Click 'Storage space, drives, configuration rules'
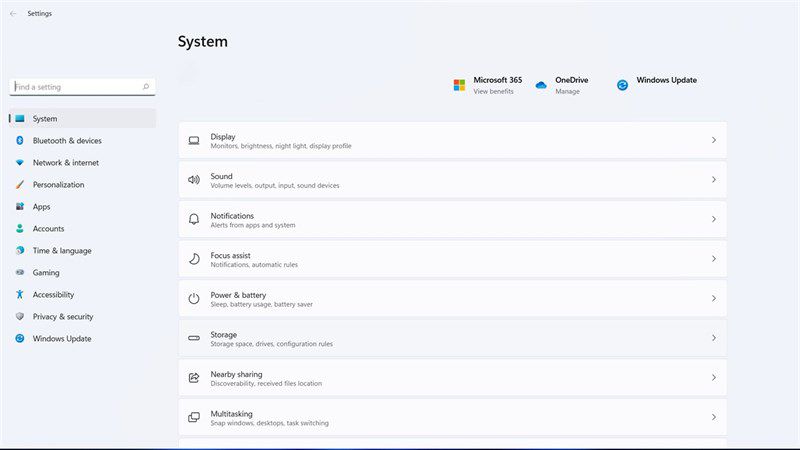The image size is (800, 450). [x=271, y=344]
